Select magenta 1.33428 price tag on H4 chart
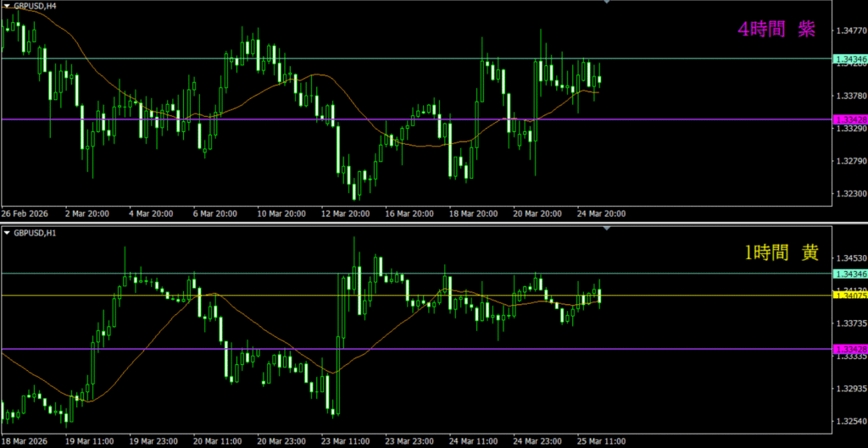 (850, 119)
